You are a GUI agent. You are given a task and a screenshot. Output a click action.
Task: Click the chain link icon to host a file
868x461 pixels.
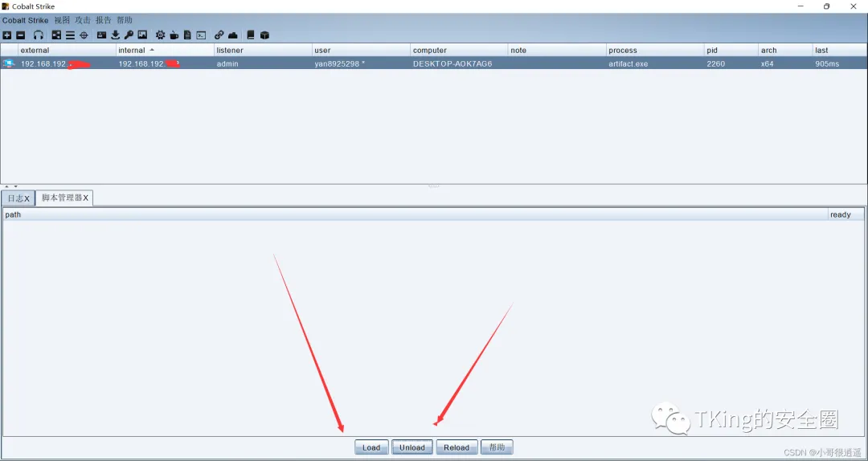point(219,35)
